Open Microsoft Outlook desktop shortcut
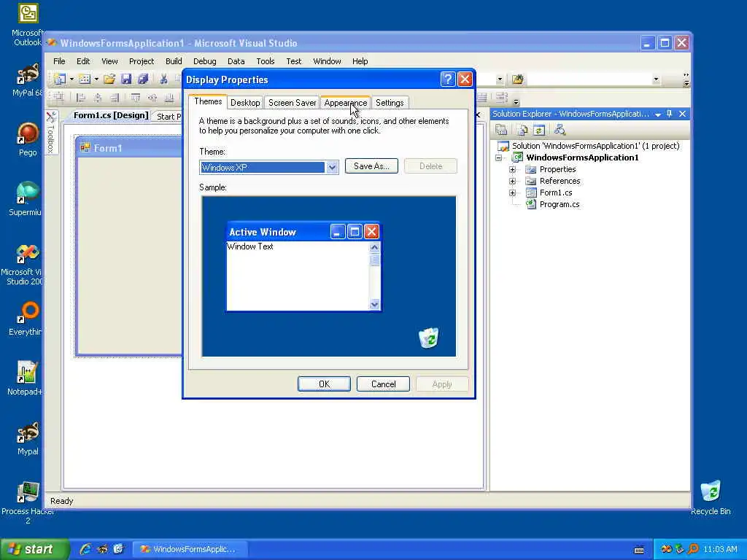Screen dimensions: 747x560 click(x=28, y=25)
